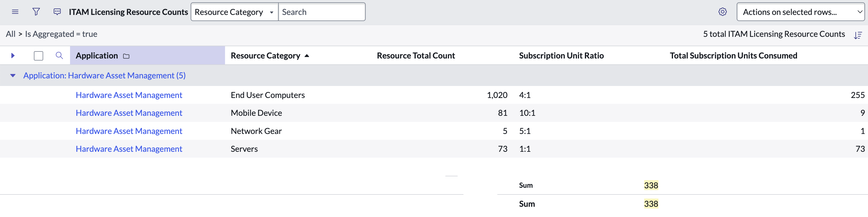Expand all groups using the header triangle

(13, 55)
